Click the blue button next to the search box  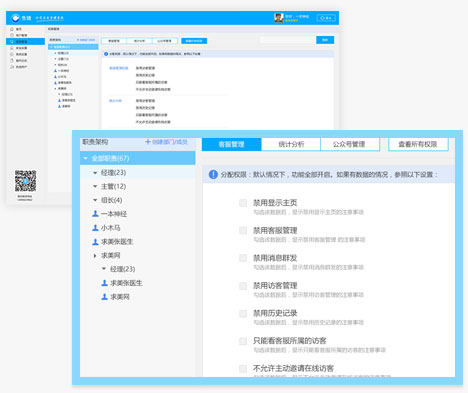pos(325,40)
